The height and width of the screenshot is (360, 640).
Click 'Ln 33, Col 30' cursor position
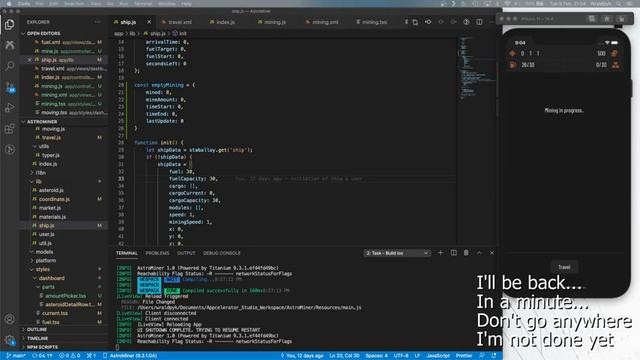[344, 356]
